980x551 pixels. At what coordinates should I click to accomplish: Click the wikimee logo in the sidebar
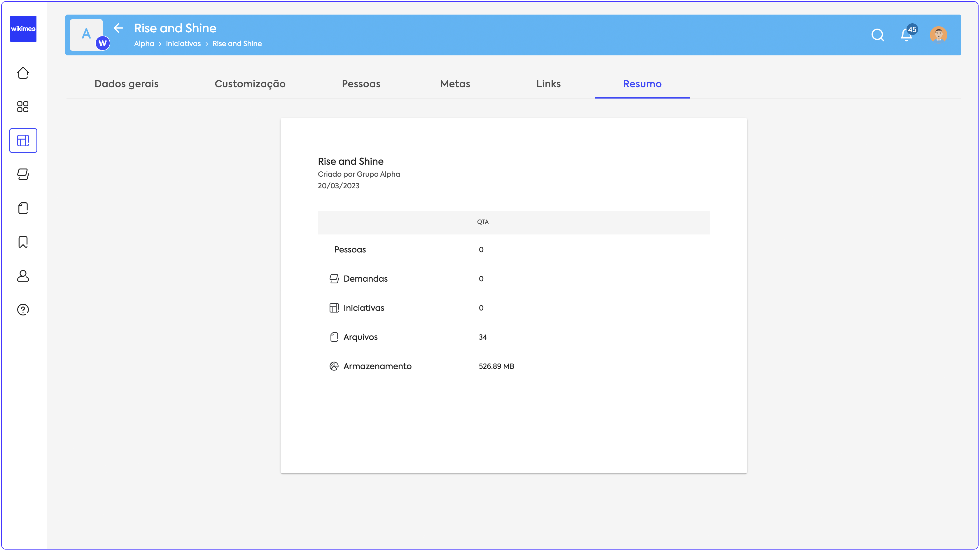click(23, 29)
